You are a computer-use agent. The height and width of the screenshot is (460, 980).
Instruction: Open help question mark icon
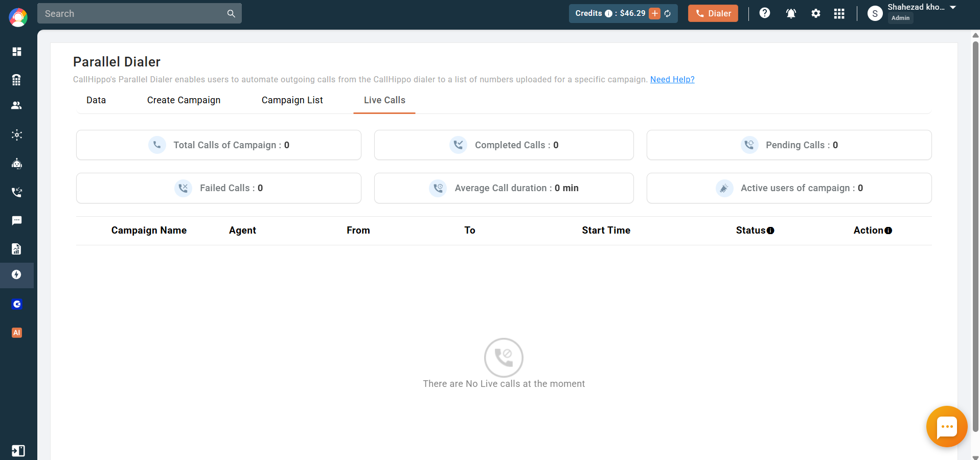click(x=765, y=13)
